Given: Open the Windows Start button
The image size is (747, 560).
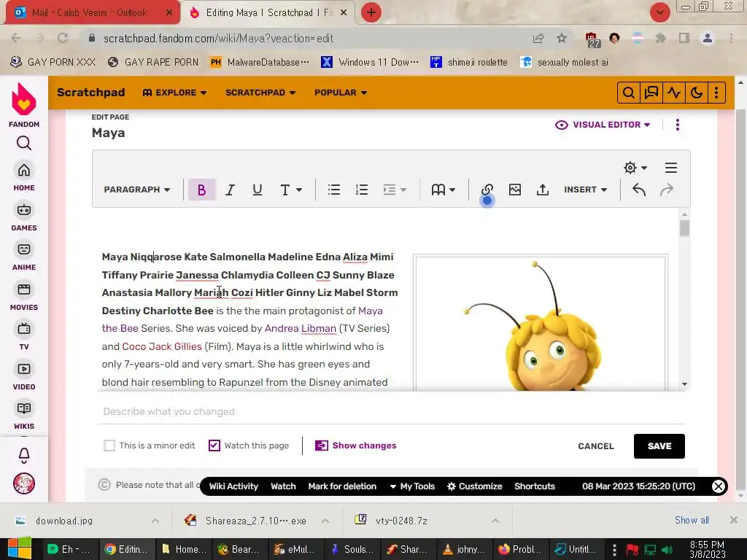Looking at the screenshot, I should [19, 548].
